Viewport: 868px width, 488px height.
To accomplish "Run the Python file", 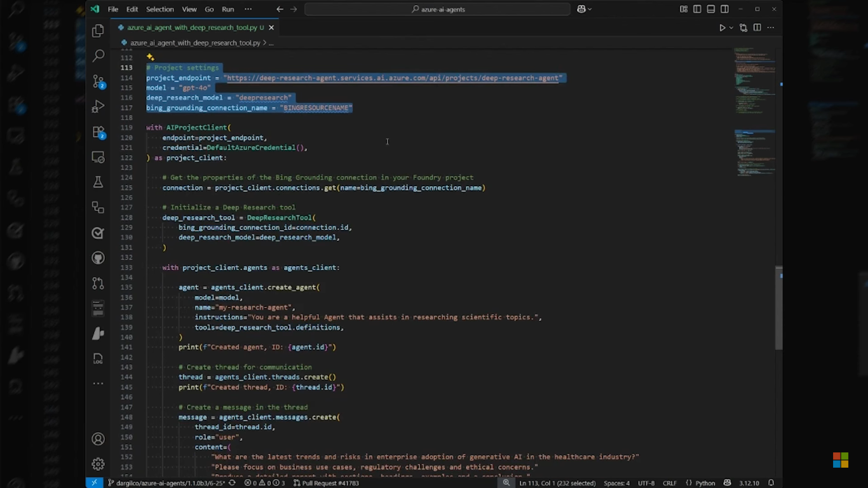I will (x=722, y=28).
